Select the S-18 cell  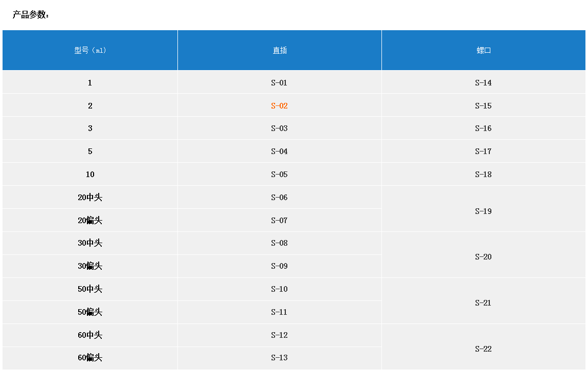pos(483,175)
